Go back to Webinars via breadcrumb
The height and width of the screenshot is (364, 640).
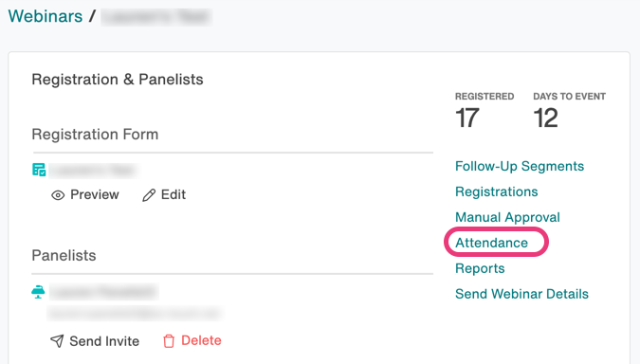[46, 16]
